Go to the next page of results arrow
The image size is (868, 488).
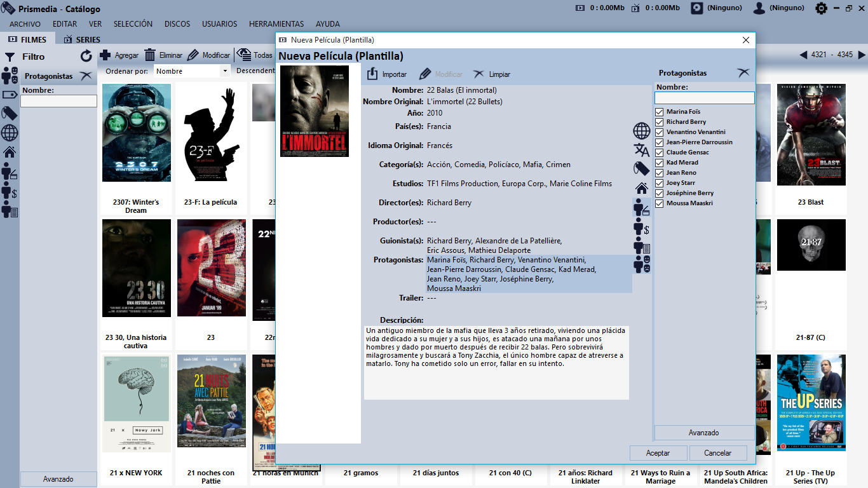pyautogui.click(x=861, y=55)
